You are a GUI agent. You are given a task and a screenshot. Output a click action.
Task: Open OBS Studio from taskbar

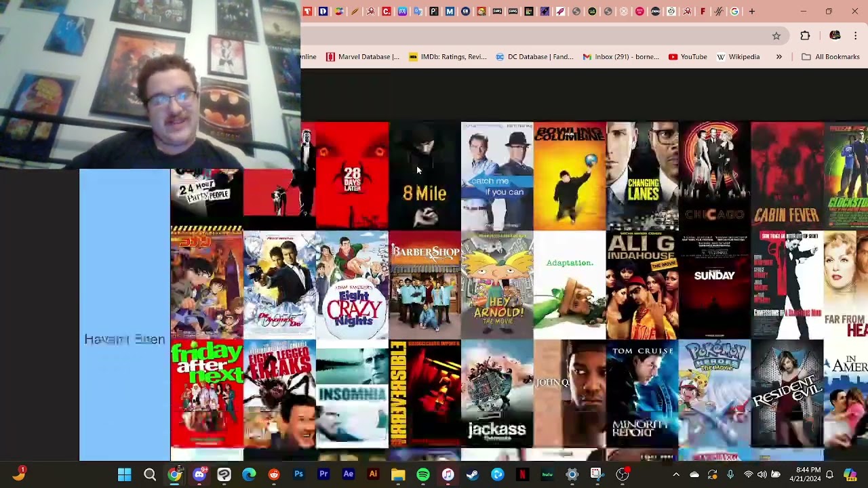(622, 474)
